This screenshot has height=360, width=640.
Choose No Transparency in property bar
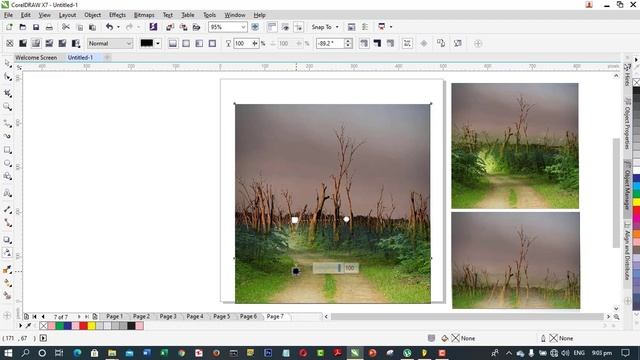click(x=10, y=43)
